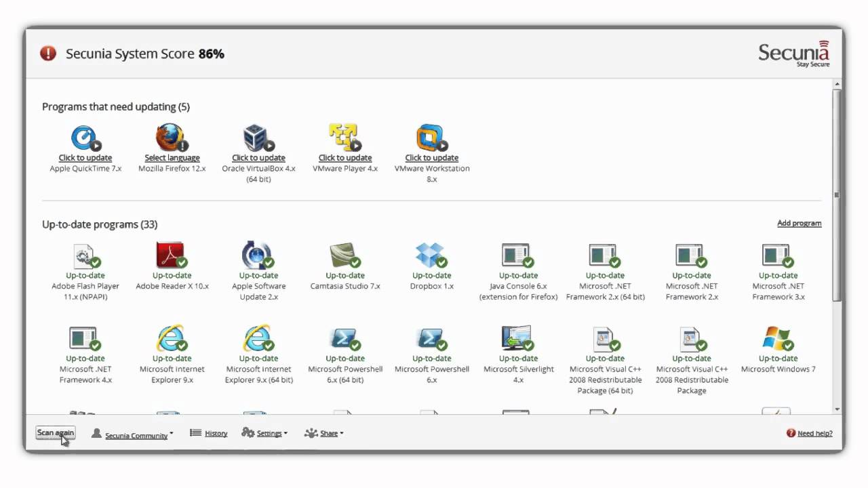Click the Up-to-date status under Dropbox

coord(432,275)
